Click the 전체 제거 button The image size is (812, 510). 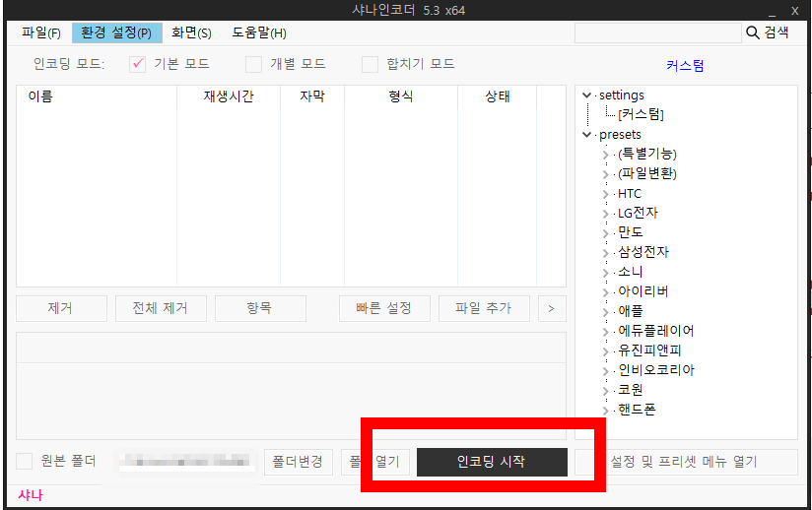point(161,309)
